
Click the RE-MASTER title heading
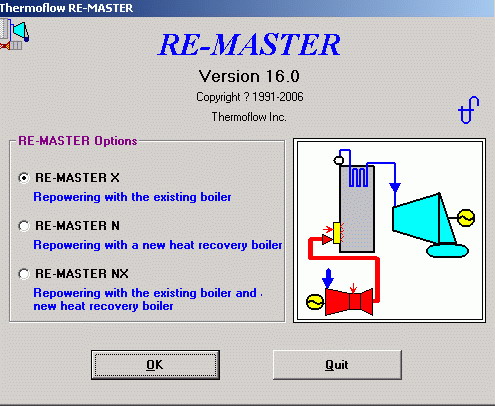click(x=249, y=44)
